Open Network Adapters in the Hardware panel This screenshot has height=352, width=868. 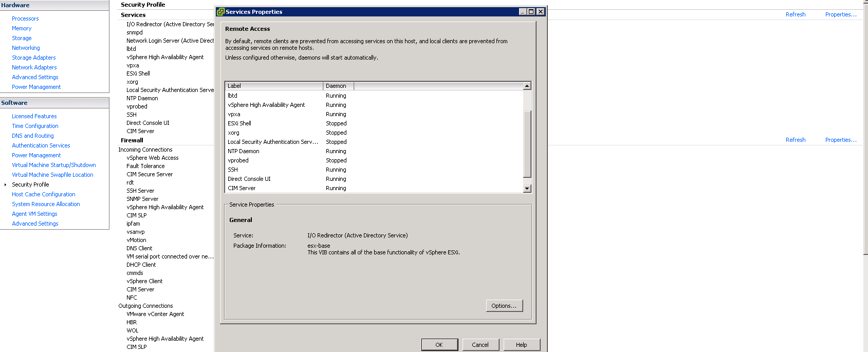(x=34, y=67)
